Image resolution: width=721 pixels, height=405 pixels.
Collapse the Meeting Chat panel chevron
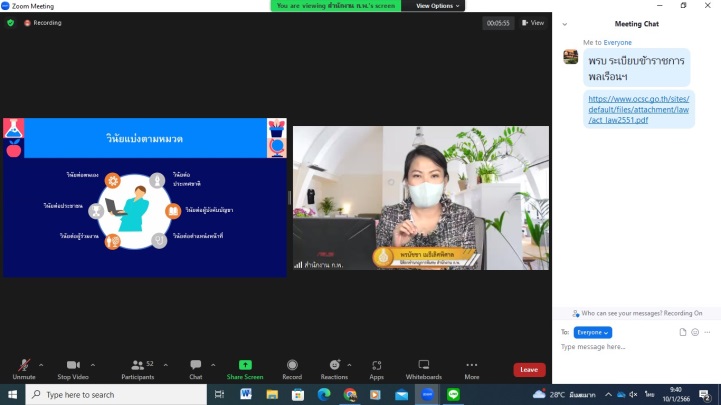[x=565, y=24]
